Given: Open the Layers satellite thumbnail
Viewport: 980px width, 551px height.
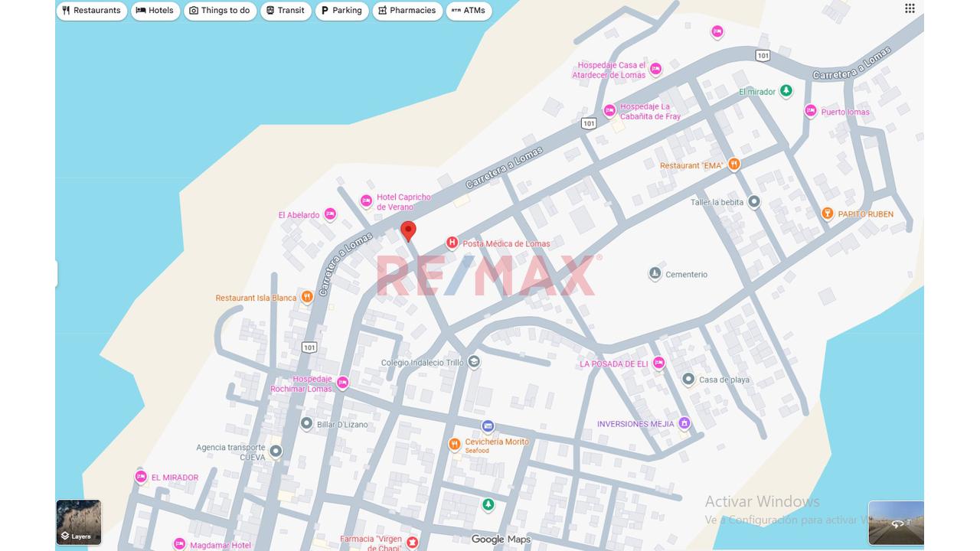Looking at the screenshot, I should [x=79, y=522].
